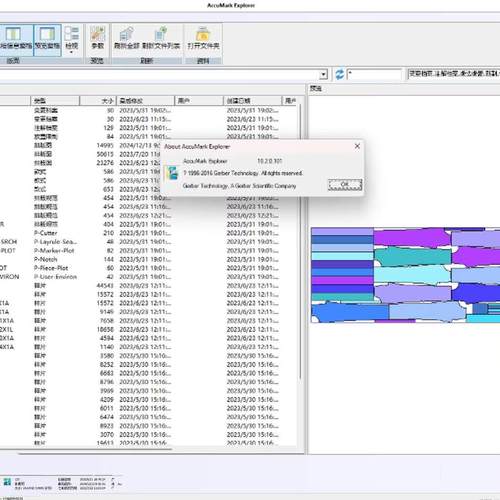Select the P-Notch row

148,259
